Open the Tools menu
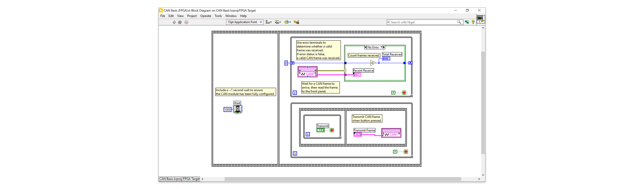 click(x=218, y=16)
